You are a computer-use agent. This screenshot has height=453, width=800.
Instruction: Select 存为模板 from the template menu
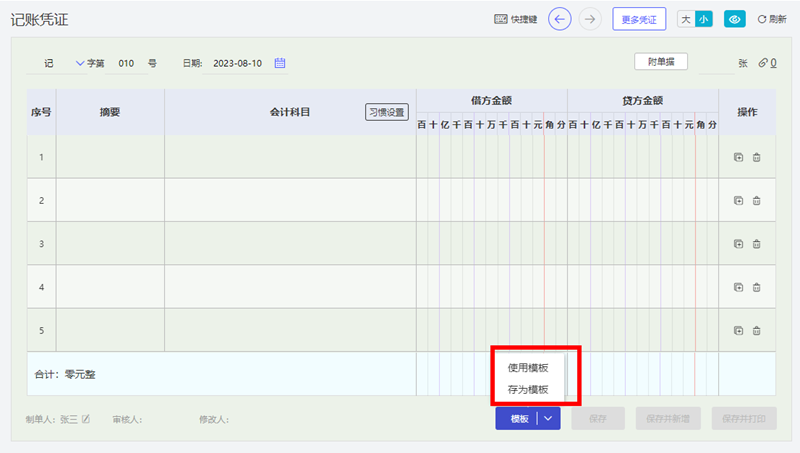click(x=528, y=390)
